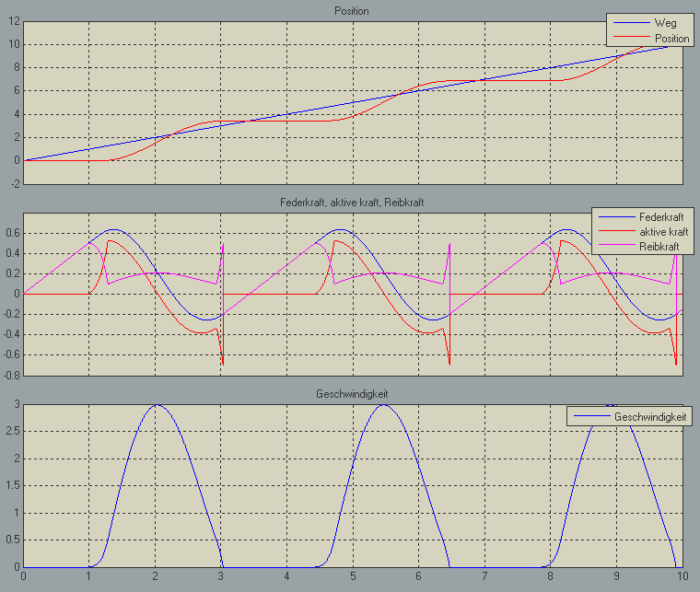Image resolution: width=700 pixels, height=592 pixels.
Task: Click the magenta line sample beside 'Reibkraft'
Action: (616, 245)
